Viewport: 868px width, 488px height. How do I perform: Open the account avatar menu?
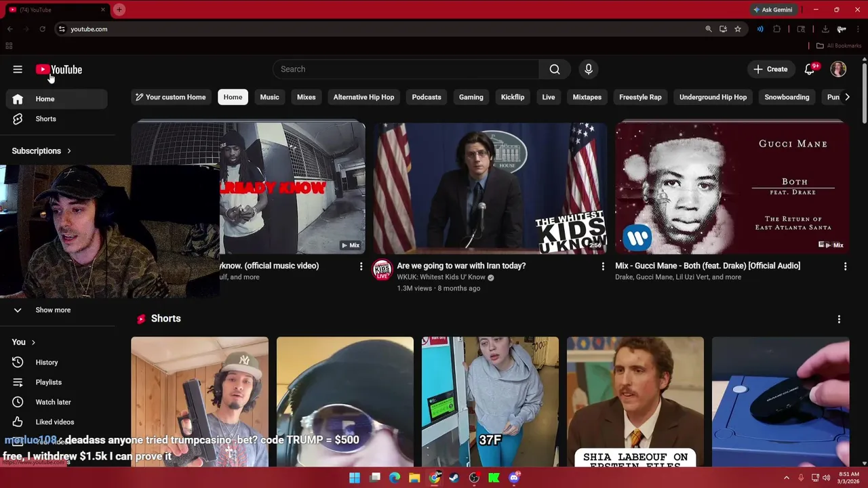[x=839, y=69]
